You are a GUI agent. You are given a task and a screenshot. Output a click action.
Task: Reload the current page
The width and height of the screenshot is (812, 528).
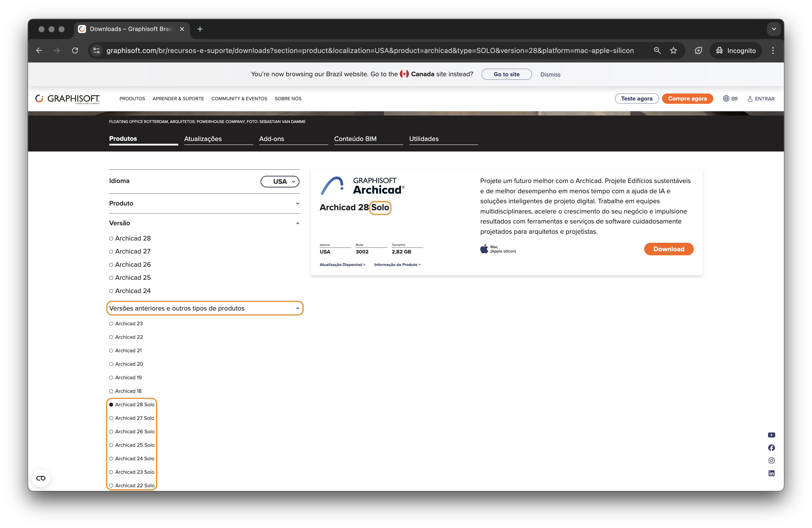point(75,50)
